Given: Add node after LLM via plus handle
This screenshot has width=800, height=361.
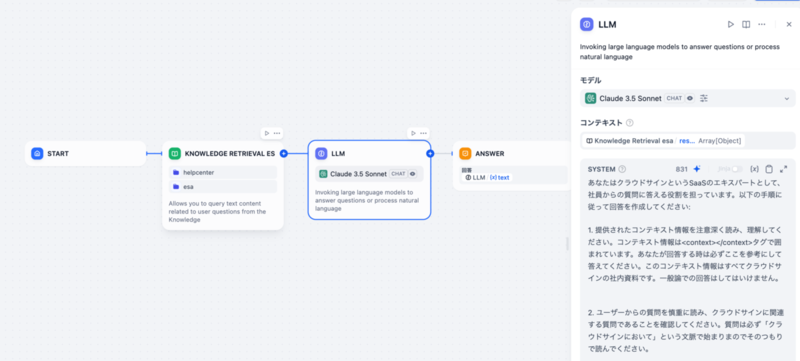Looking at the screenshot, I should point(430,153).
